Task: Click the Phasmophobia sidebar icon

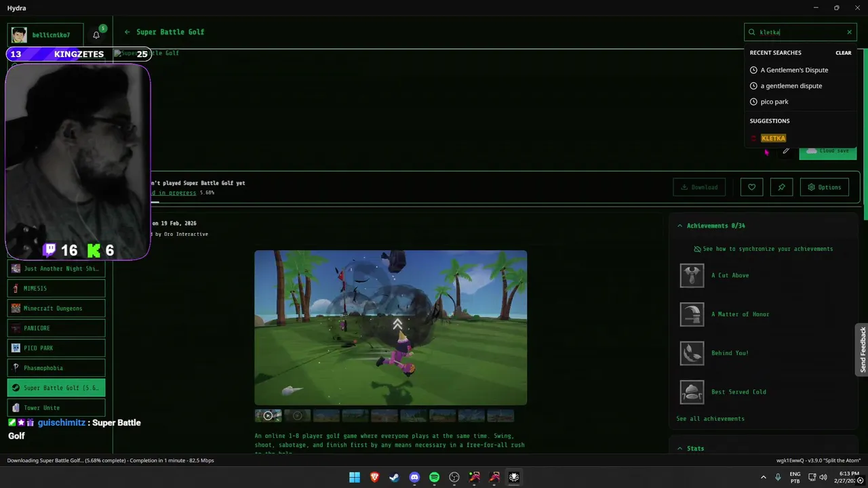Action: (16, 368)
